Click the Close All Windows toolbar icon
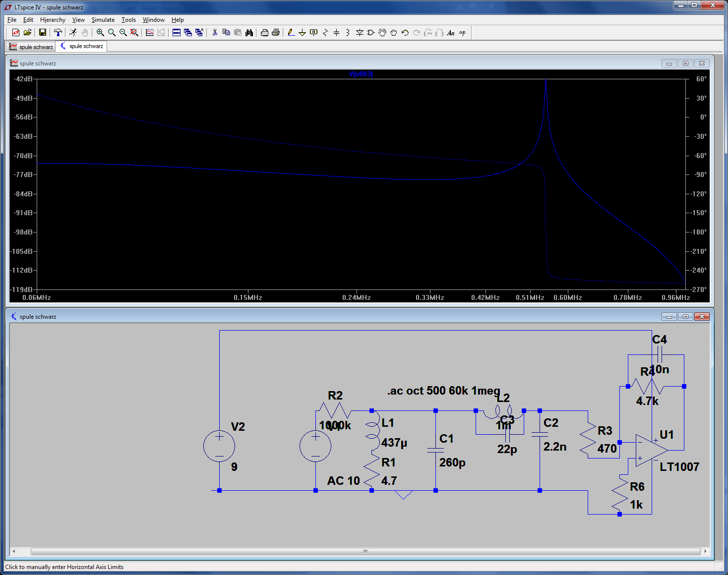Screen dimensions: 728x575 199,33
